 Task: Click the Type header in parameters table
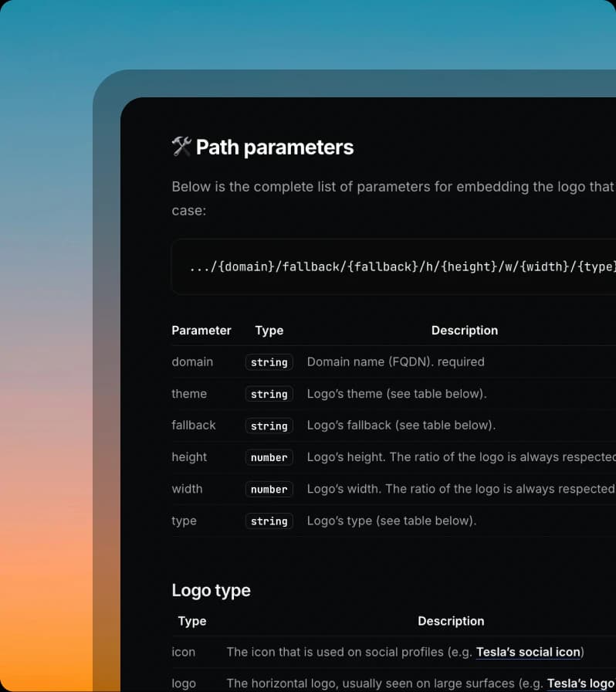269,331
